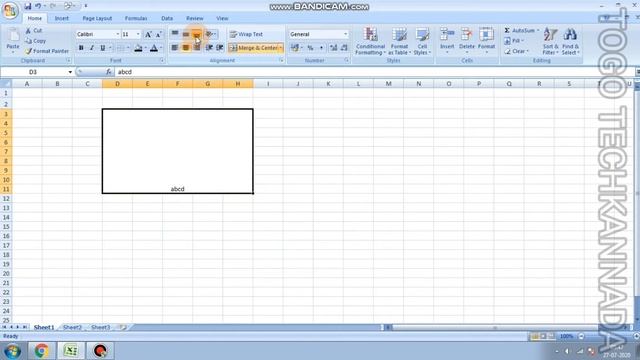Increase decimal places
Image resolution: width=640 pixels, height=360 pixels.
click(x=333, y=48)
